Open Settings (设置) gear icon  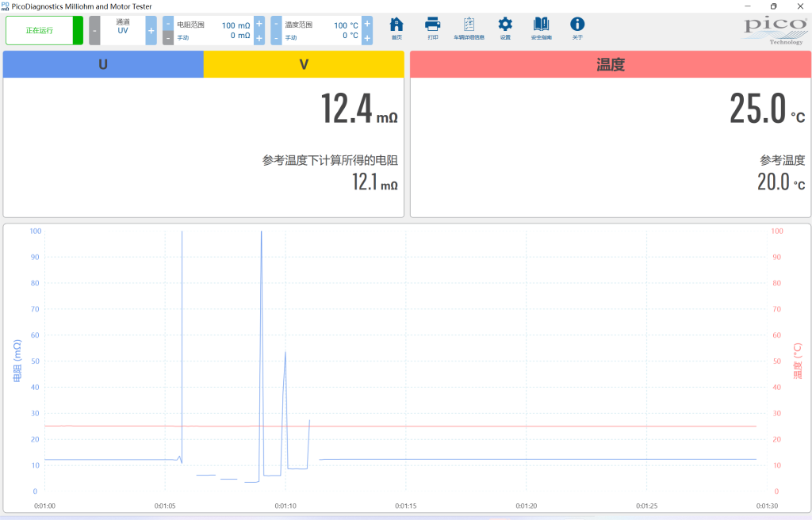pyautogui.click(x=505, y=29)
